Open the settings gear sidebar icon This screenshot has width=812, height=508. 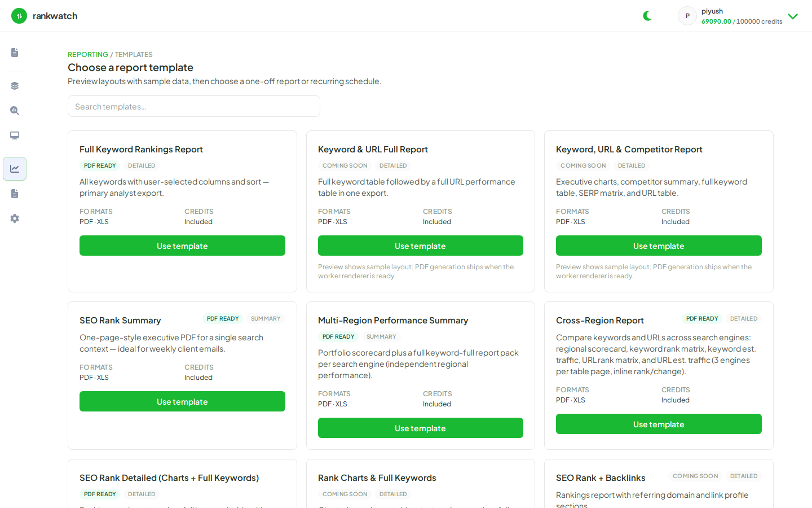[x=15, y=218]
